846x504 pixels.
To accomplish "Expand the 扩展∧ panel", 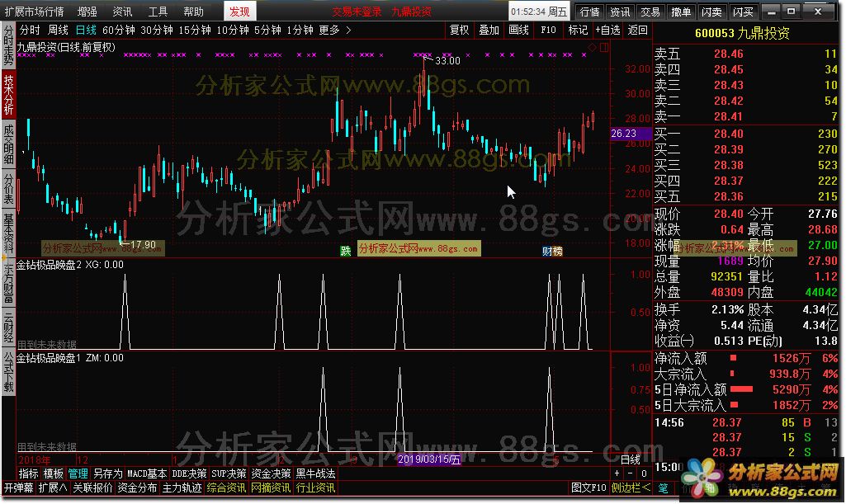I will point(53,488).
